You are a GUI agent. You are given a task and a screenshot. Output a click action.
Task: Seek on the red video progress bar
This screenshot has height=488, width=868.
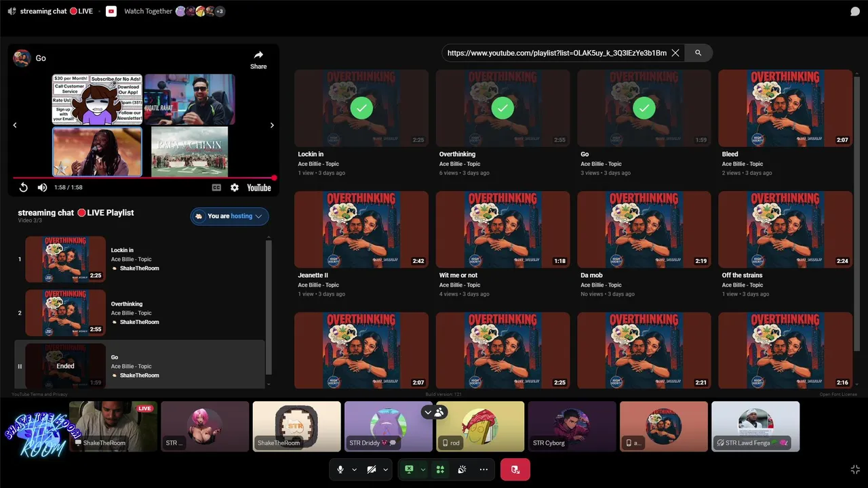click(144, 178)
